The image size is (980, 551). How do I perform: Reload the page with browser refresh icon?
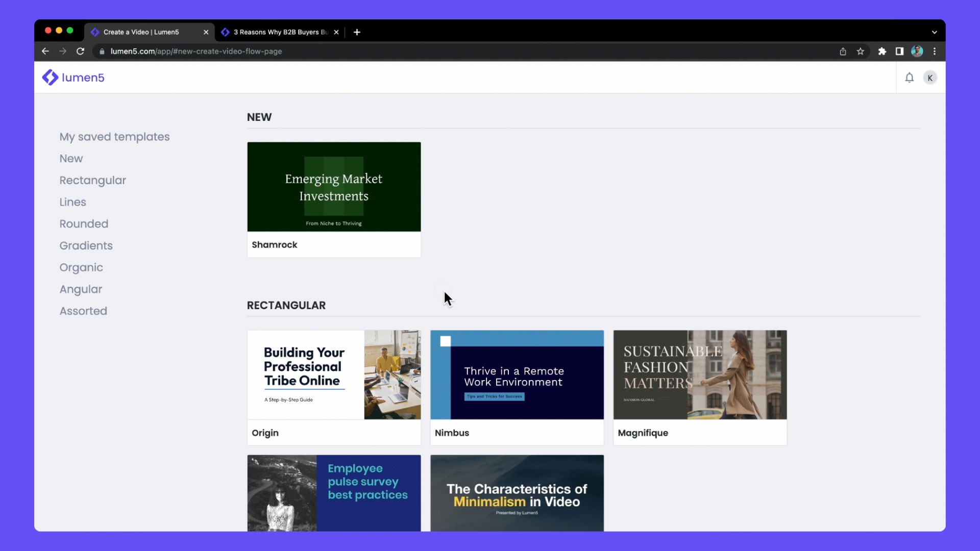[80, 51]
